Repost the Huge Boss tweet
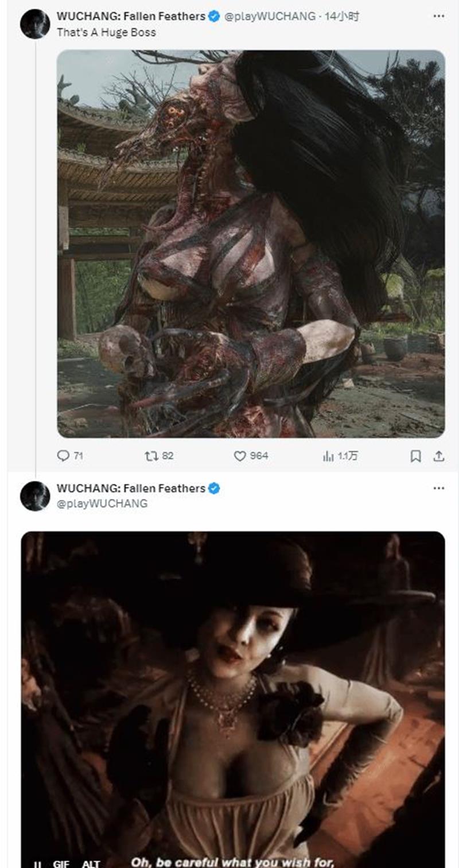 [x=151, y=456]
